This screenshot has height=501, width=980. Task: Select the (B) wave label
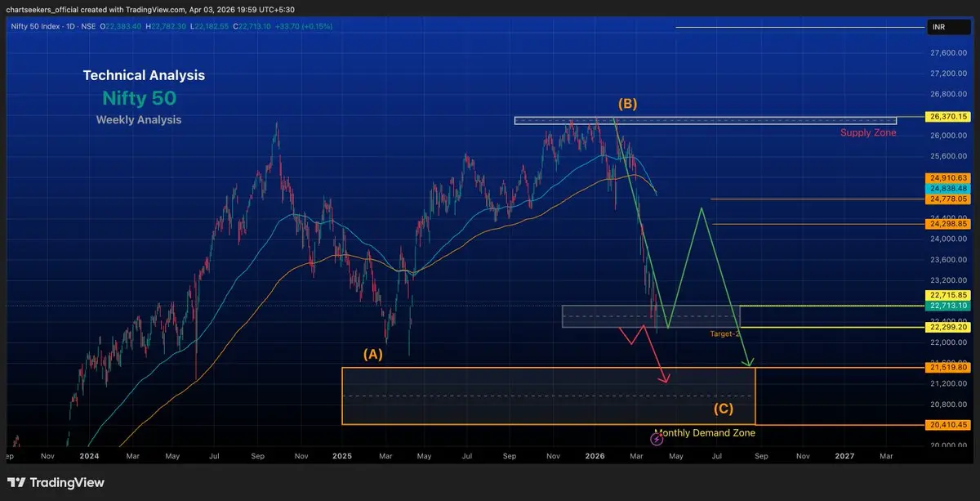click(x=627, y=104)
